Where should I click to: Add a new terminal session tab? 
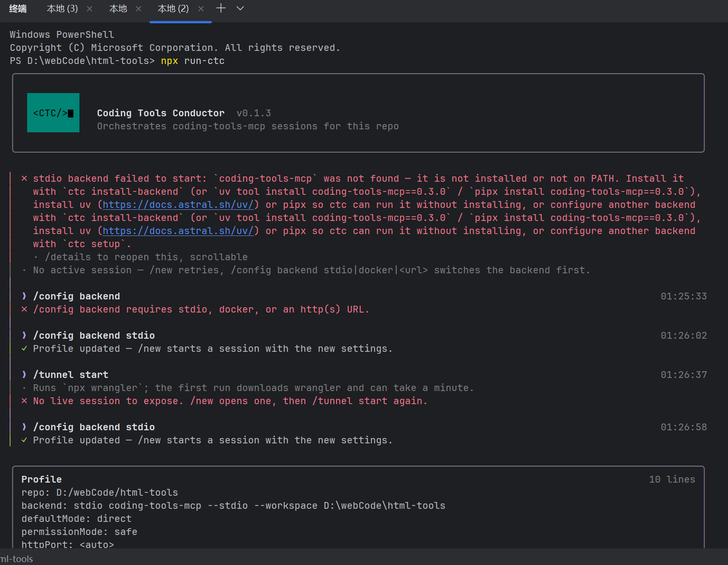click(x=221, y=8)
